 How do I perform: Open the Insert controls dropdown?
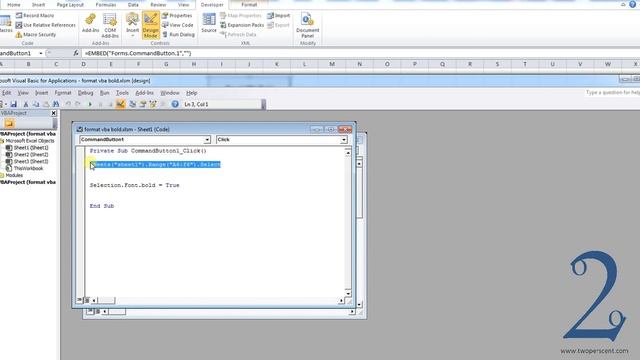132,25
